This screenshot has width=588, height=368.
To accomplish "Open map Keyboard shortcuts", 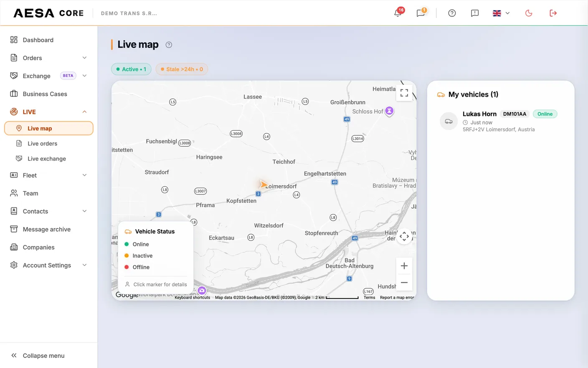I will coord(192,298).
